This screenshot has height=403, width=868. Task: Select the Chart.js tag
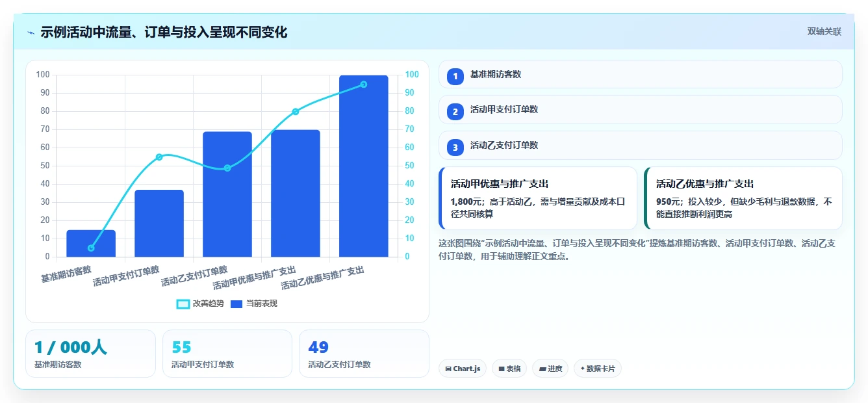pyautogui.click(x=463, y=369)
